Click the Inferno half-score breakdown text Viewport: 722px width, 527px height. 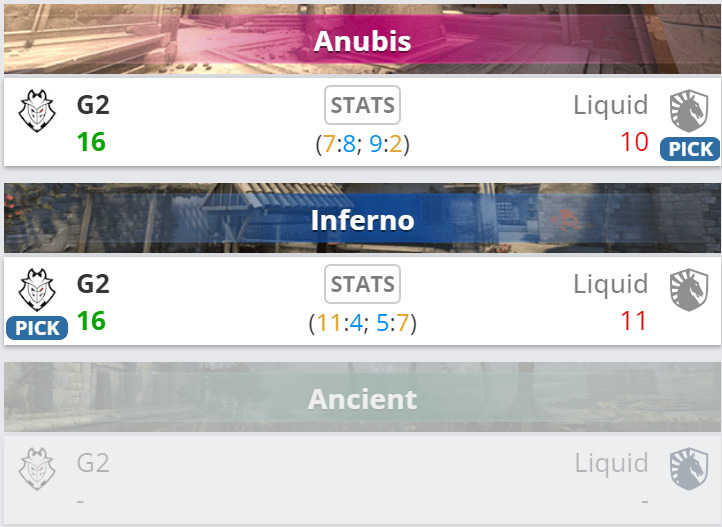click(362, 323)
